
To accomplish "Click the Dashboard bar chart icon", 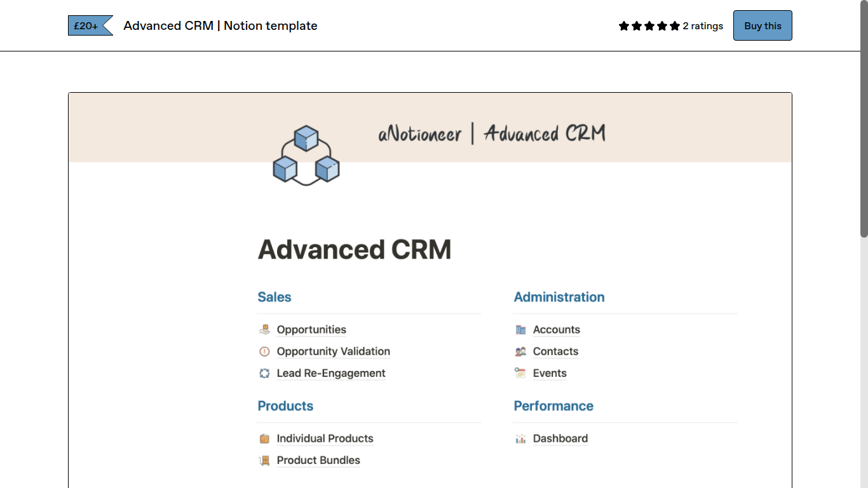I will (521, 438).
